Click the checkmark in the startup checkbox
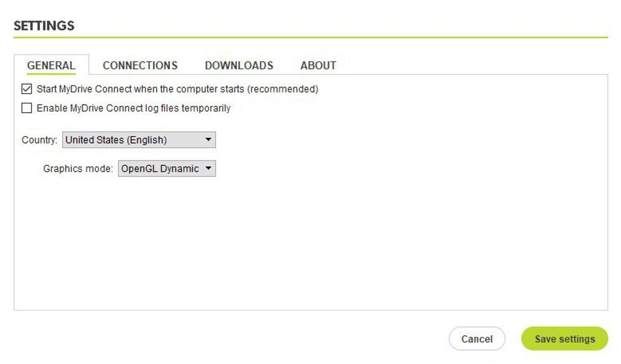The width and height of the screenshot is (621, 364). (x=27, y=89)
